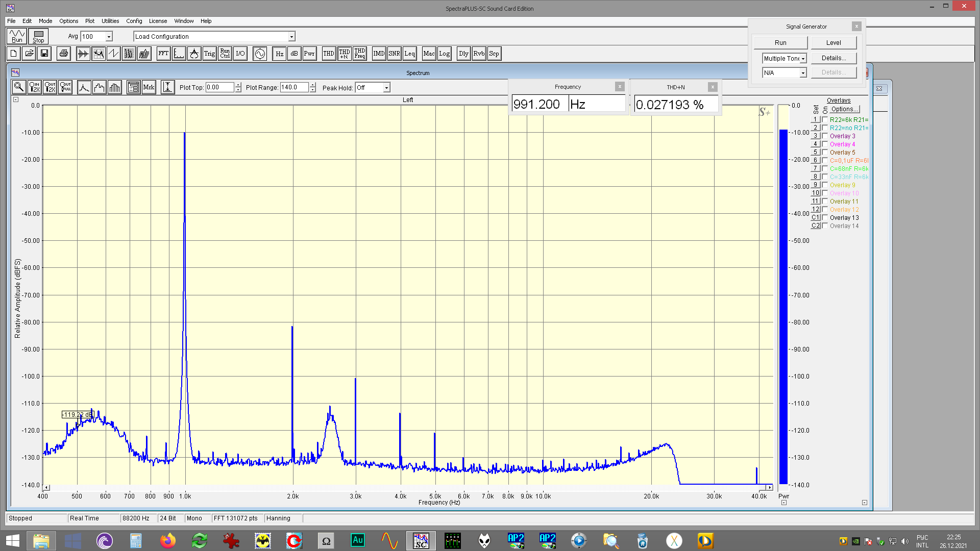Open the Options menu
980x551 pixels.
click(x=68, y=21)
